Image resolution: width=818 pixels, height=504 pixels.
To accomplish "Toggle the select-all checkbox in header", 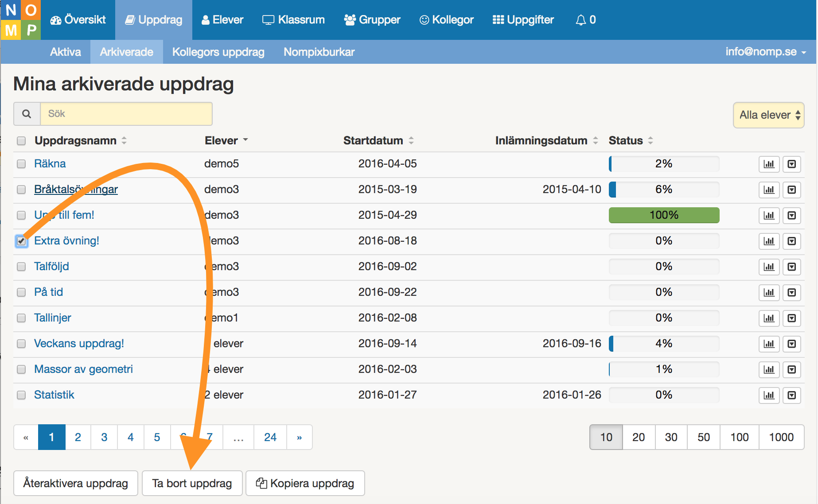I will pos(21,141).
